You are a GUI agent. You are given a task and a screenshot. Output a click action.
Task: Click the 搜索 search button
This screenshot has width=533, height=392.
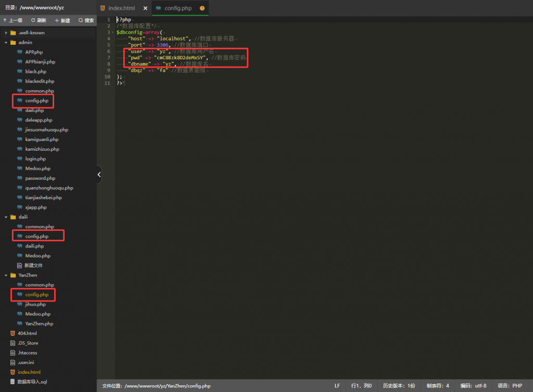click(86, 20)
